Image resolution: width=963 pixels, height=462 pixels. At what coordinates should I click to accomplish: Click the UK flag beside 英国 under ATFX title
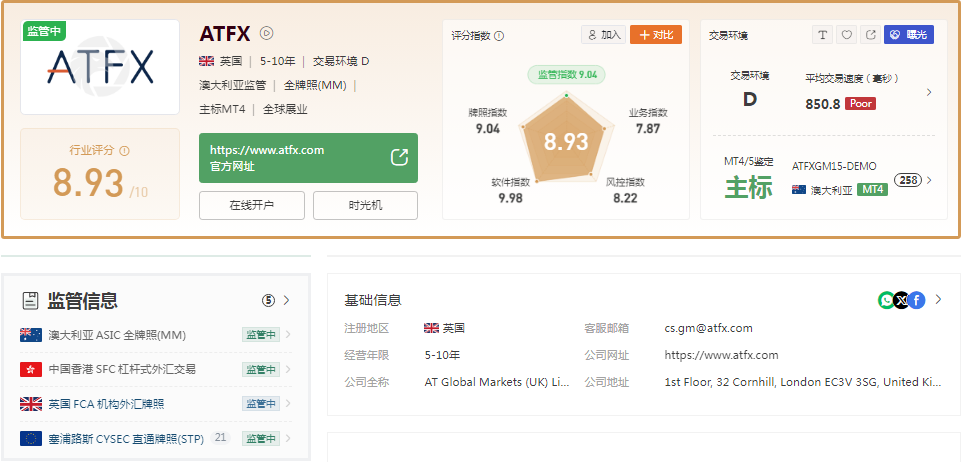point(206,61)
